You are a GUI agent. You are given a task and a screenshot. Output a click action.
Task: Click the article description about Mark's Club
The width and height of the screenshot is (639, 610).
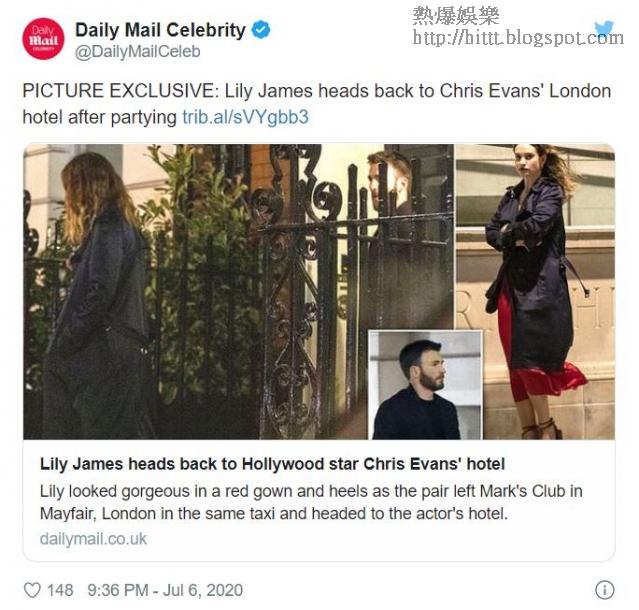(x=311, y=502)
